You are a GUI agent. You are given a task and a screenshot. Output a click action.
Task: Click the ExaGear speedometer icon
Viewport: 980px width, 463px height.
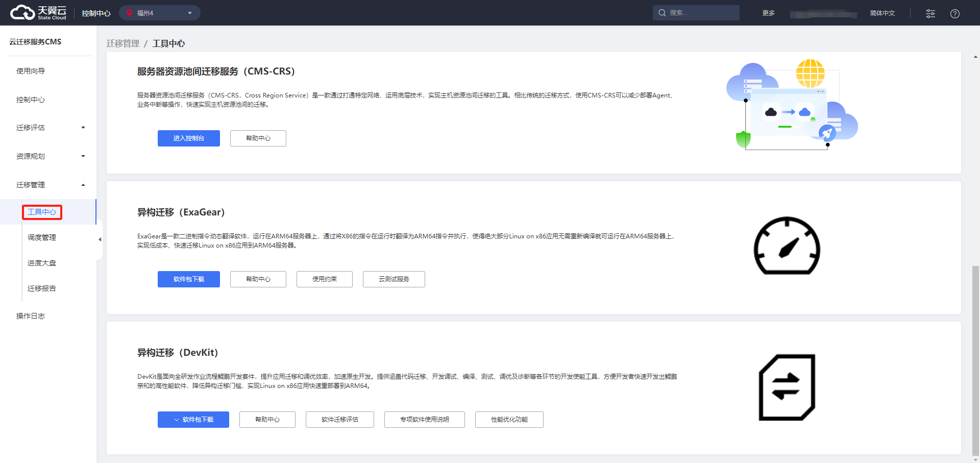tap(787, 246)
